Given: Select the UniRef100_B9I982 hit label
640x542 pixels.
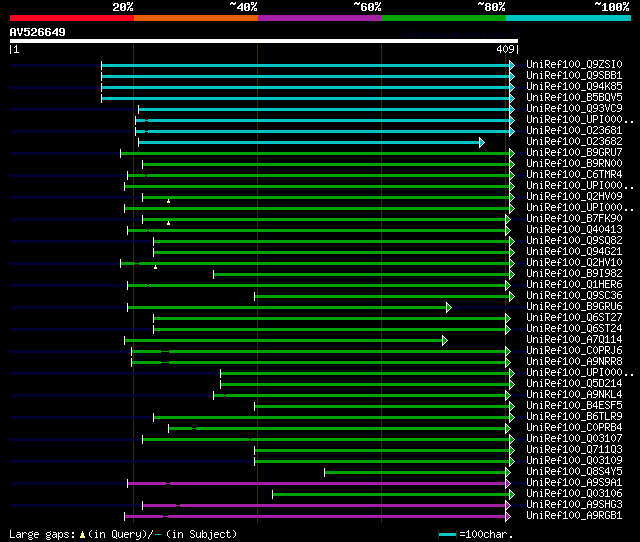Looking at the screenshot, I should [574, 274].
